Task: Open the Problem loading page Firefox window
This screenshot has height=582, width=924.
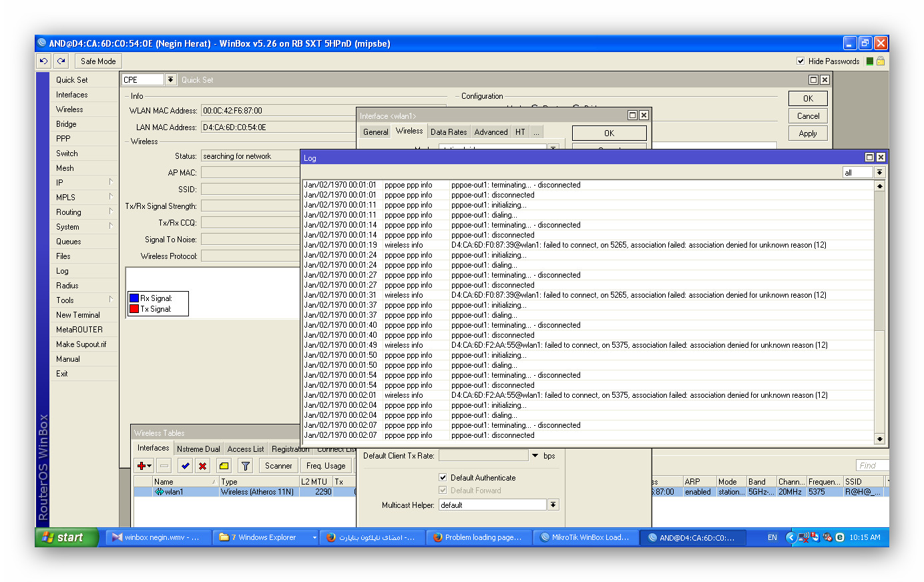Action: [x=480, y=537]
